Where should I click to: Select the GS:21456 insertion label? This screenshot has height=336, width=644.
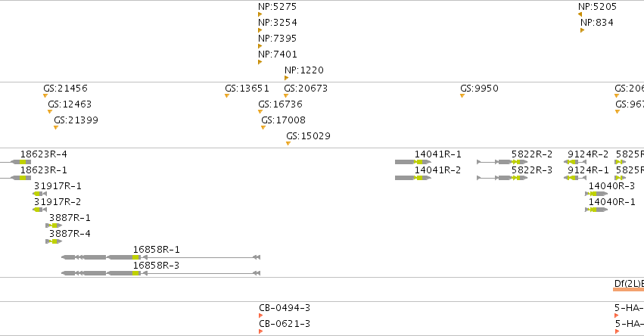tap(65, 89)
